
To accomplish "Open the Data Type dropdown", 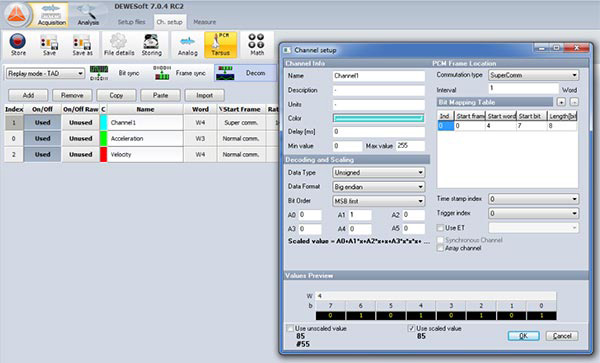I will coord(378,173).
